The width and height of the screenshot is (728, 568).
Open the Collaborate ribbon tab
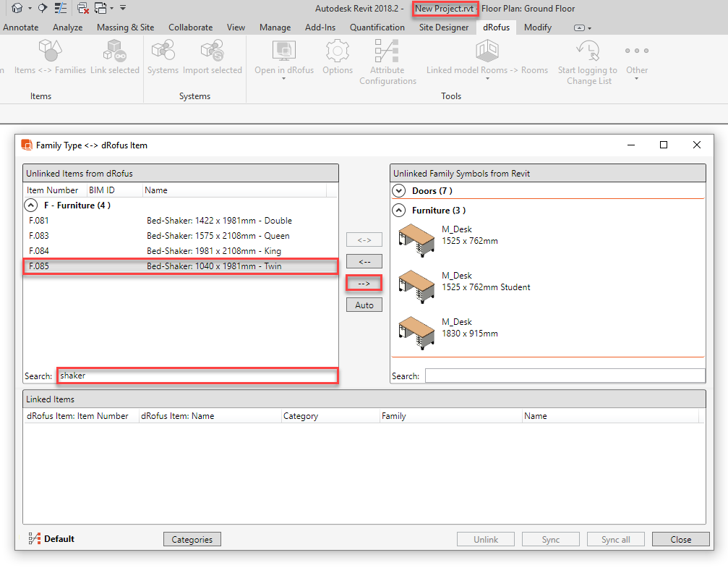(190, 27)
